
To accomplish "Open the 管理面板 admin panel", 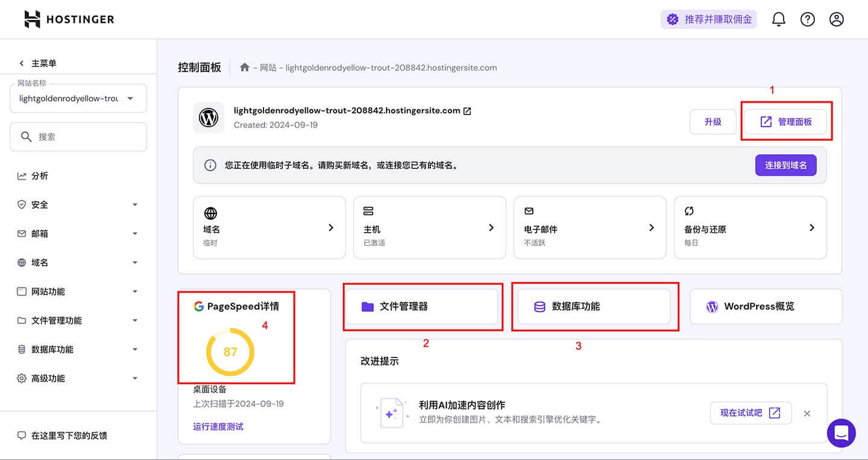I will (x=786, y=121).
